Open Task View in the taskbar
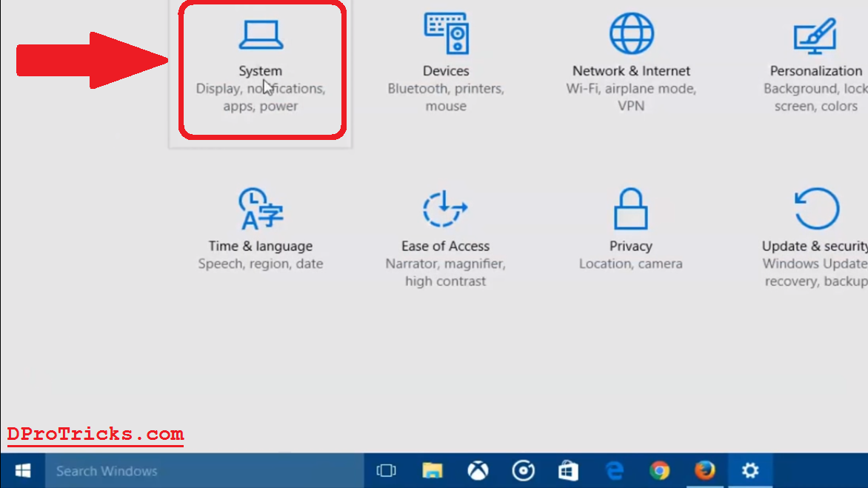This screenshot has width=868, height=488. click(x=387, y=471)
